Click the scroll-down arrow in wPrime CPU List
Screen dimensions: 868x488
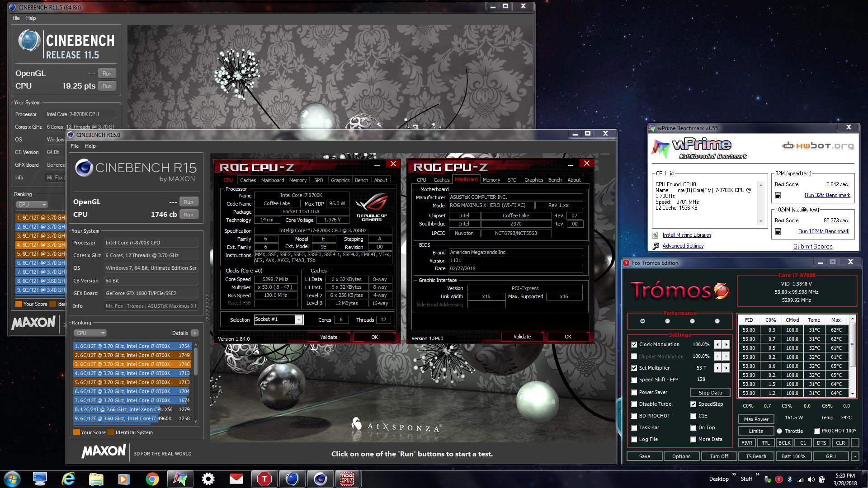761,221
